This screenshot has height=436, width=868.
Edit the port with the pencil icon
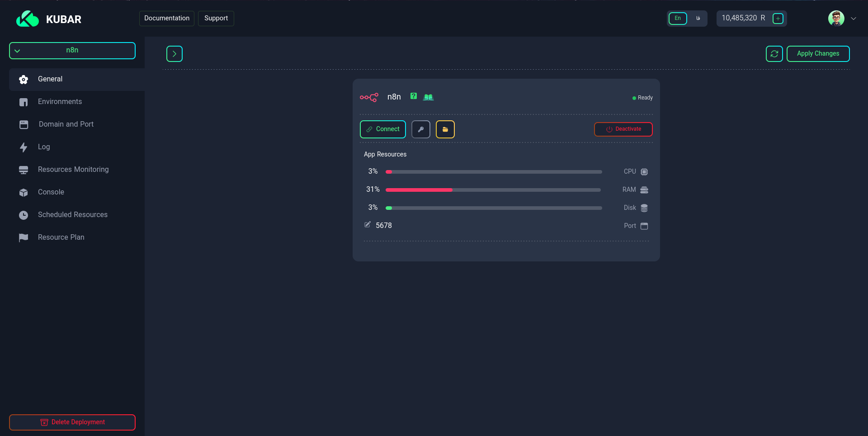[x=368, y=225]
